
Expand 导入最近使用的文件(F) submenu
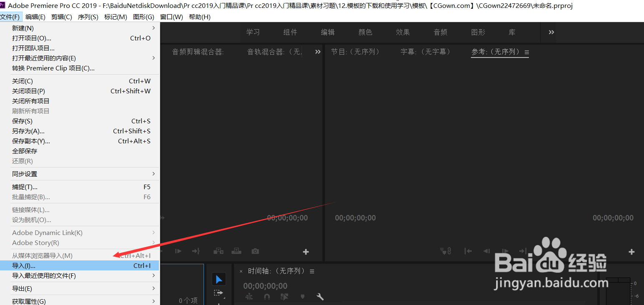pos(153,275)
